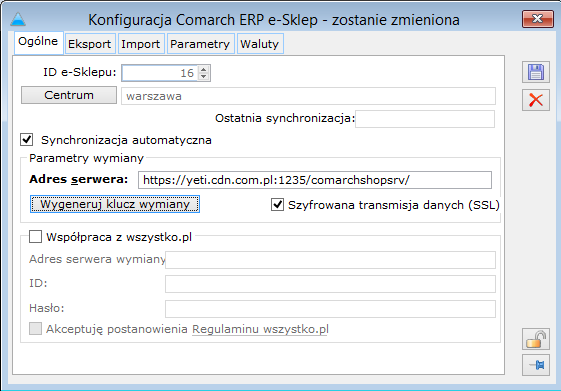The height and width of the screenshot is (391, 561).
Task: Click the blue triangle application icon in the title bar
Action: coord(18,19)
